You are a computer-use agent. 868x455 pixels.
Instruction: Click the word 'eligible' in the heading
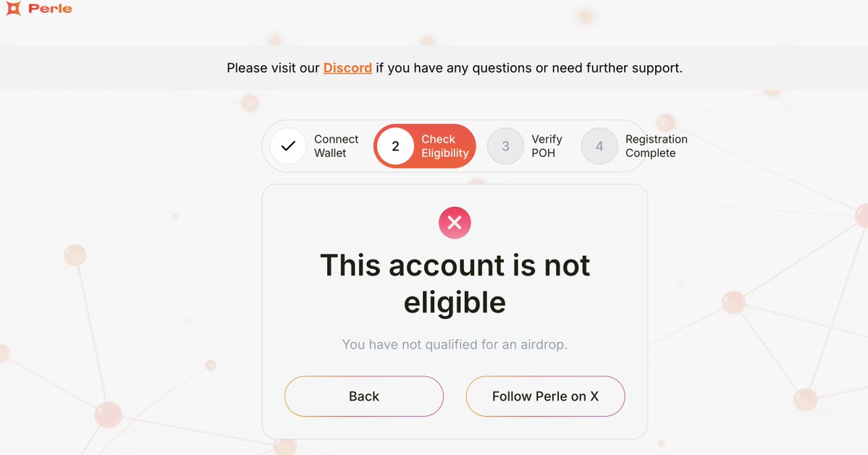tap(455, 302)
